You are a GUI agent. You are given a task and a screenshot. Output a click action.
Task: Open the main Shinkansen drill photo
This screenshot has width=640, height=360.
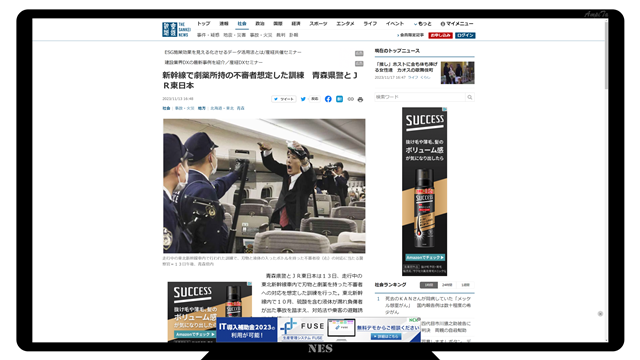tap(264, 186)
